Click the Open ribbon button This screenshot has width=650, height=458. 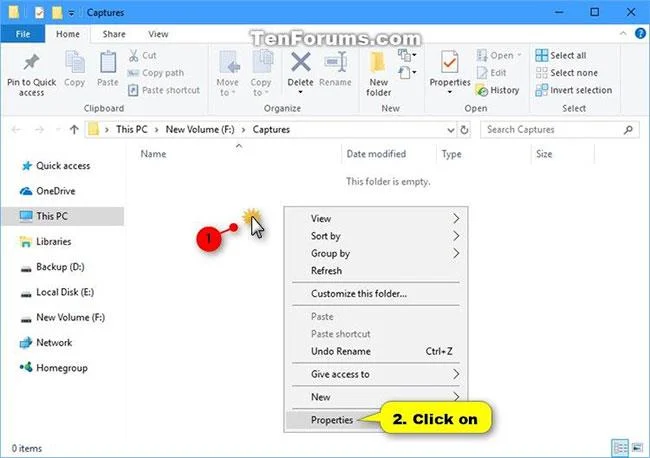(499, 56)
